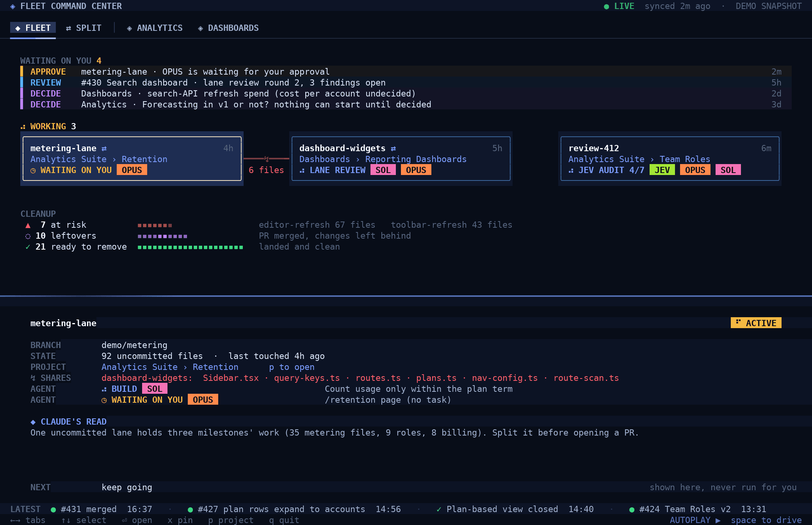Click the ACTIVE status badge
The width and height of the screenshot is (812, 525).
(756, 323)
